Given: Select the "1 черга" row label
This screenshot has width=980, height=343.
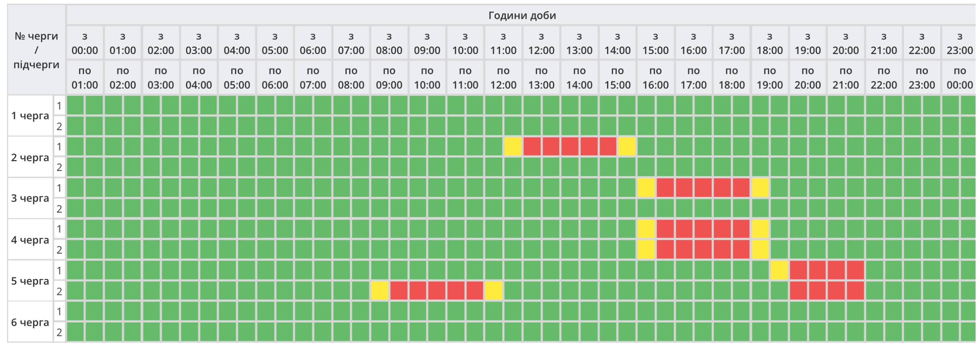Looking at the screenshot, I should [30, 116].
